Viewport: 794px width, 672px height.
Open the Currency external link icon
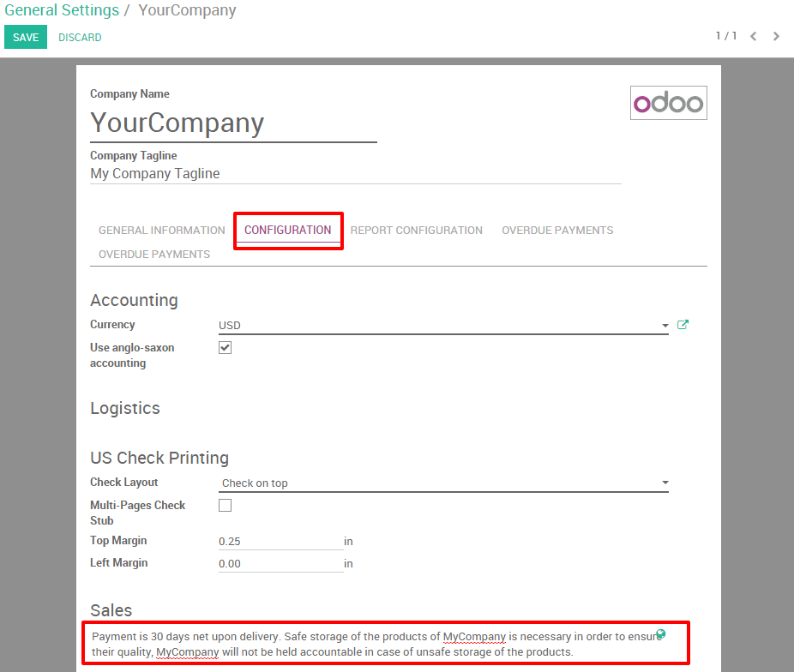click(x=683, y=325)
